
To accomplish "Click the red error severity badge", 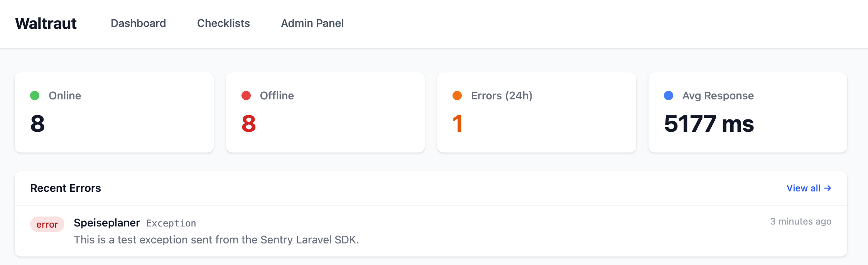I will pyautogui.click(x=47, y=224).
